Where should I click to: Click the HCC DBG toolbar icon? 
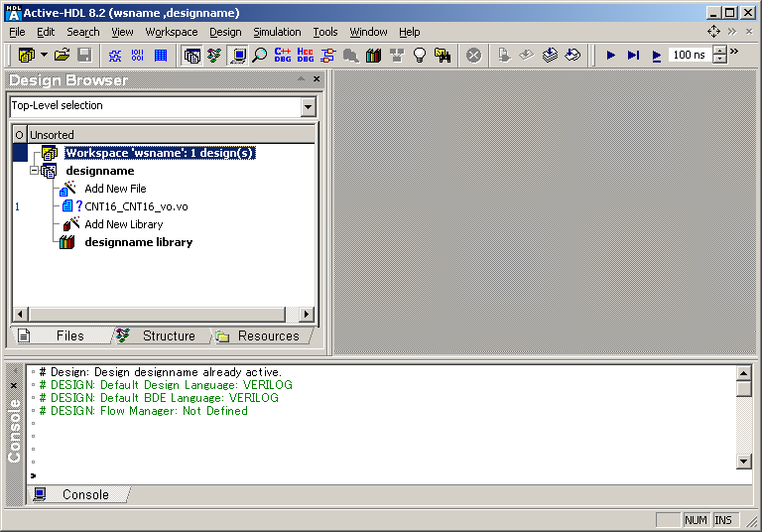(306, 55)
